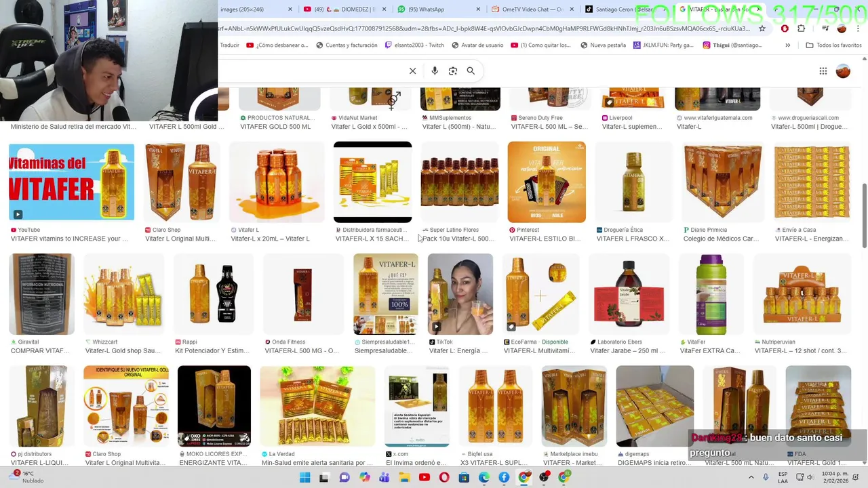Open Microsoft Teams on the taskbar
868x488 pixels.
(384, 477)
